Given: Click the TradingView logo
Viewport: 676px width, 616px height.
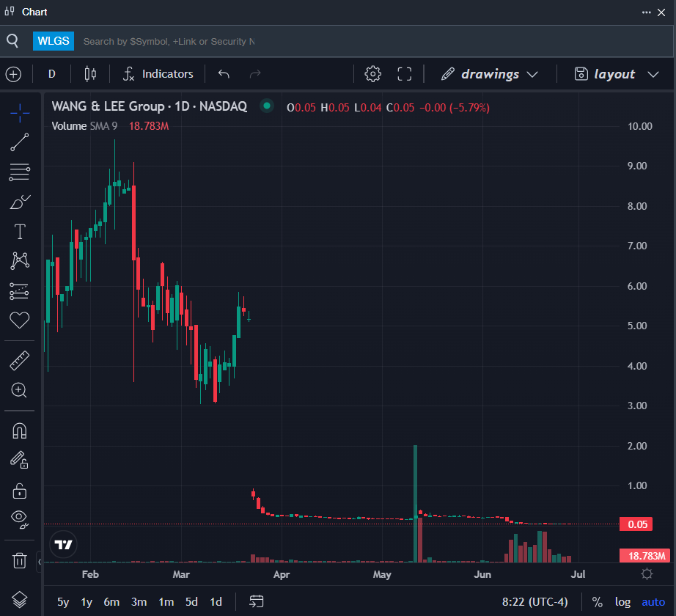Looking at the screenshot, I should tap(63, 544).
